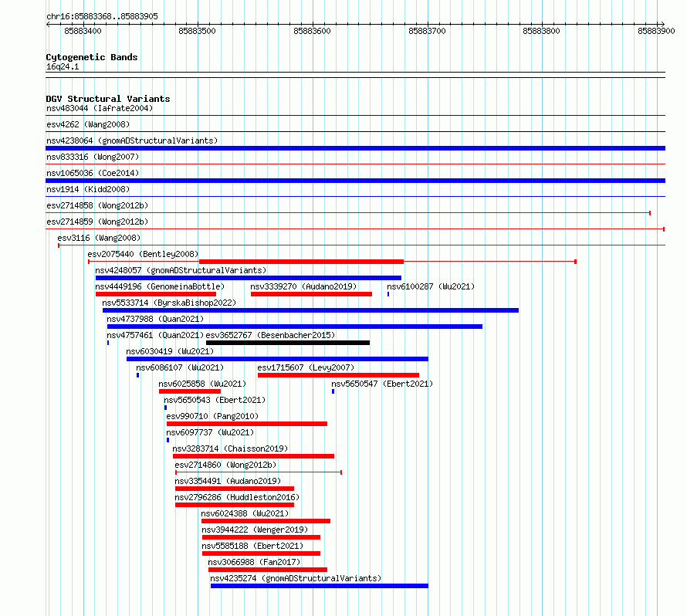Click the nsv4235274 (gnomADStructuralVariants) label
This screenshot has height=616, width=687.
click(x=296, y=578)
